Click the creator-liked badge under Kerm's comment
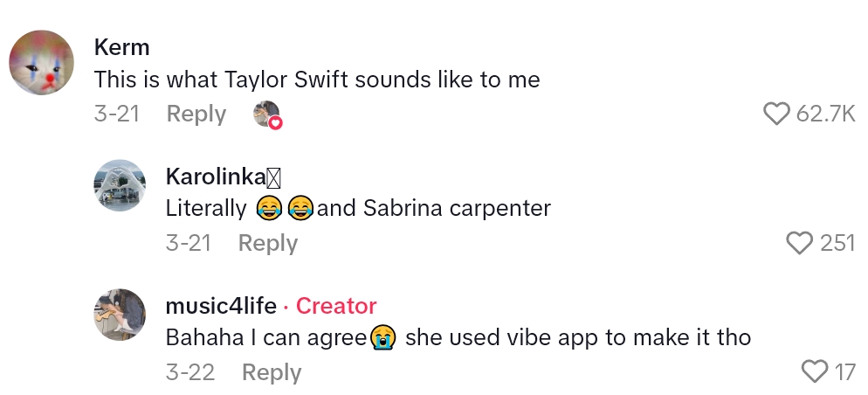 (267, 114)
